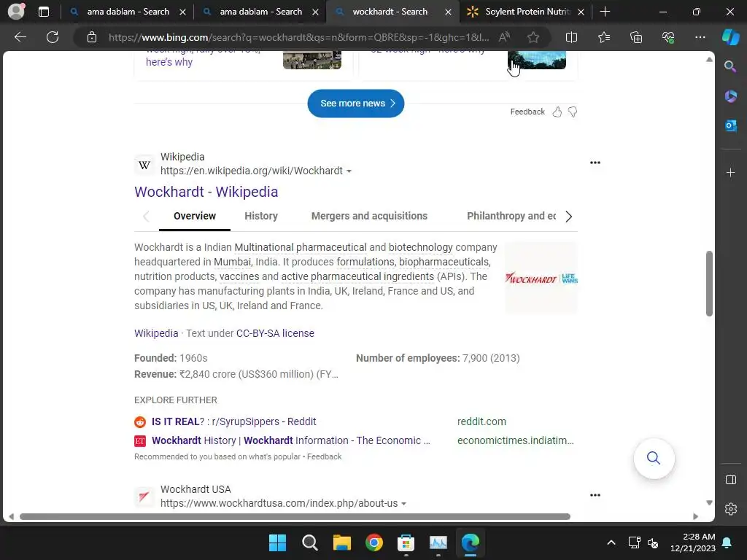Image resolution: width=747 pixels, height=560 pixels.
Task: Open taskbar Search
Action: 309,542
